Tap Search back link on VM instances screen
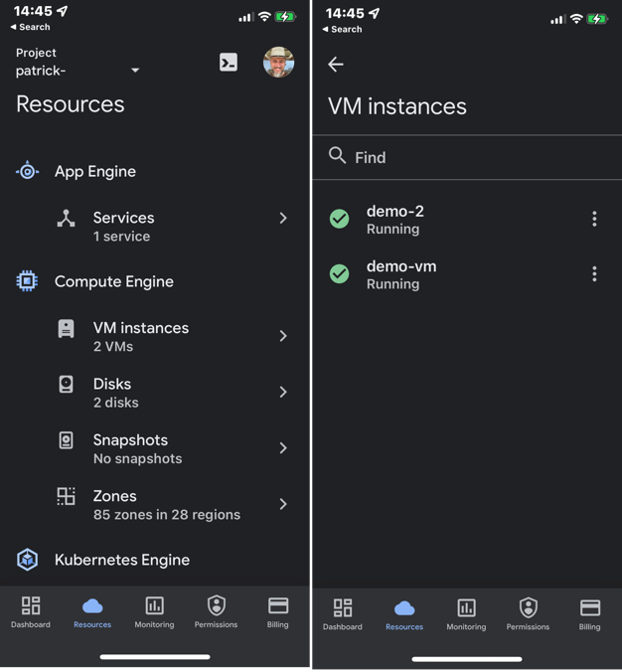Screen dimensions: 622x672 (x=342, y=29)
